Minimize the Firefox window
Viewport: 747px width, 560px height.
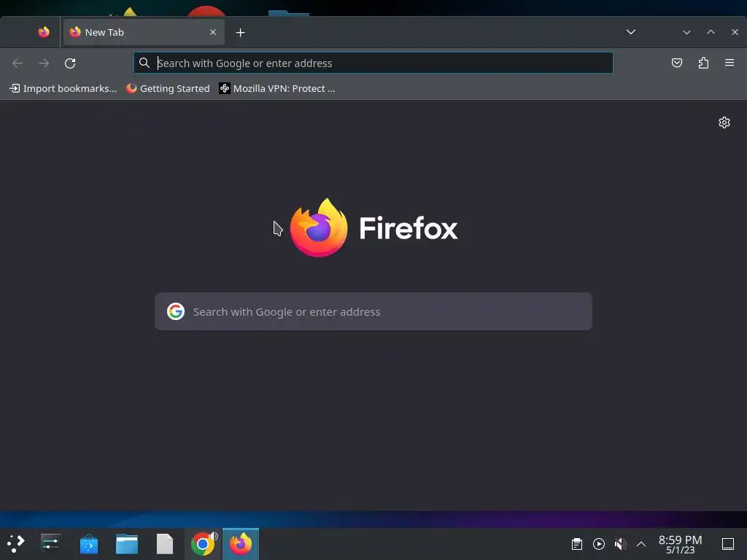686,32
